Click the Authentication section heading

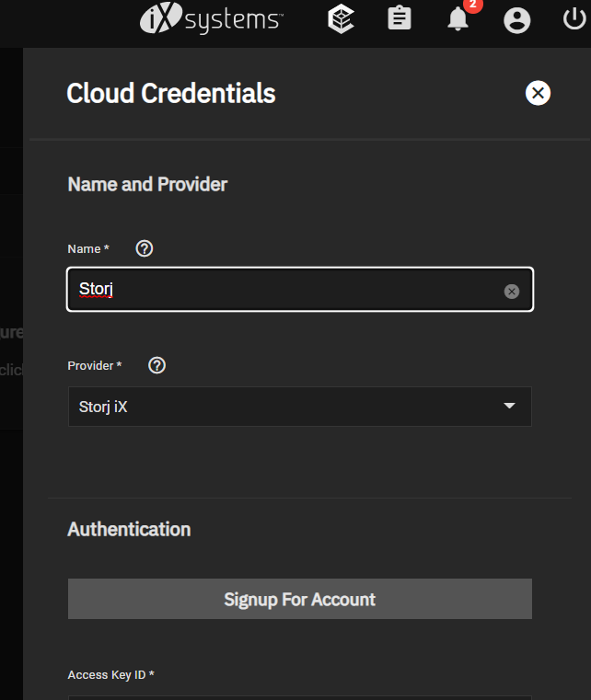[129, 529]
